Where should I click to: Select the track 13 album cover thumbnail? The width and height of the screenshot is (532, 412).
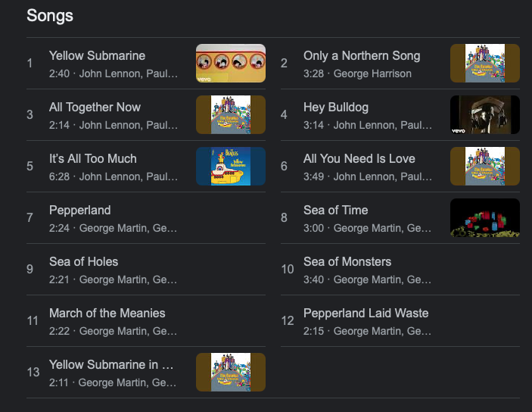point(231,372)
